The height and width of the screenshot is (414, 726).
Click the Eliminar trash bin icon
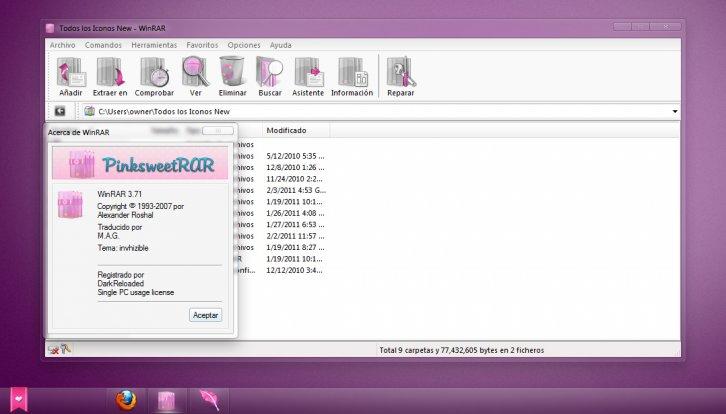click(232, 76)
